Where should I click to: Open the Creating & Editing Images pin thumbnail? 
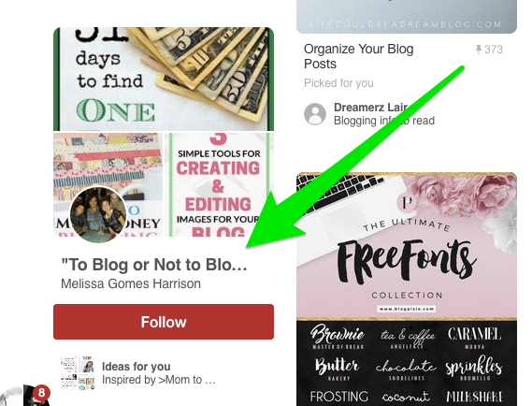220,184
